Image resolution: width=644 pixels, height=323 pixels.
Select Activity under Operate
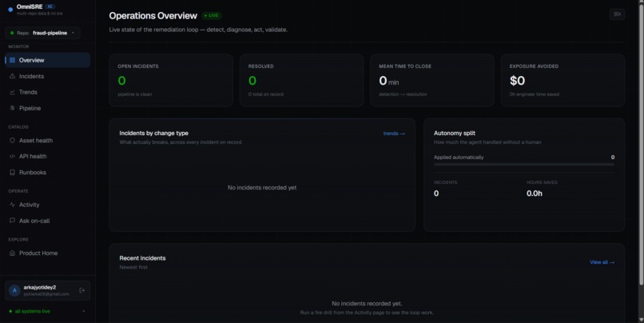point(48,205)
